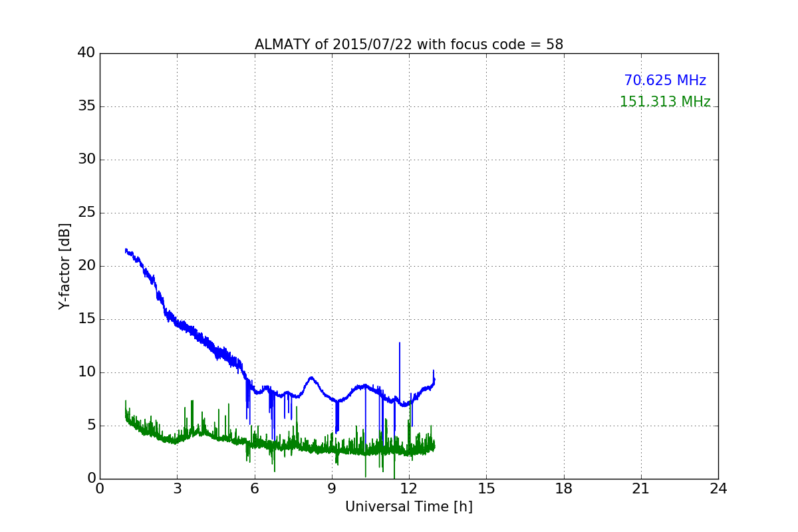
Task: Click the Universal Time [h] axis label
Action: pos(409,507)
